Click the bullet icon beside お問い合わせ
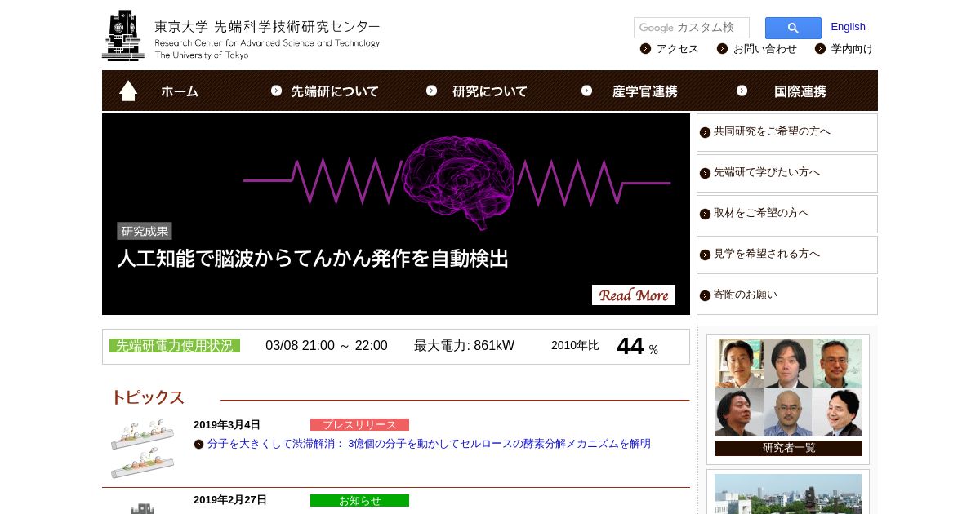This screenshot has height=514, width=980. (x=723, y=48)
